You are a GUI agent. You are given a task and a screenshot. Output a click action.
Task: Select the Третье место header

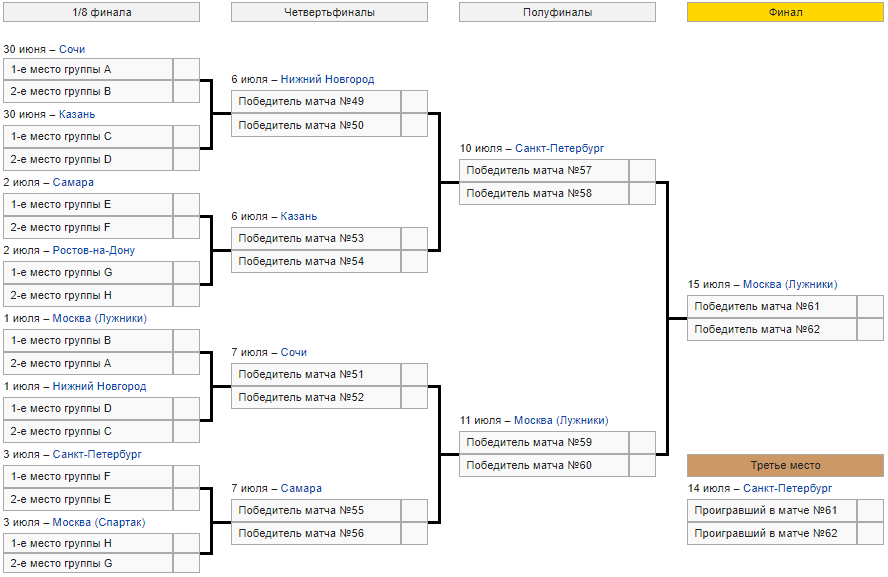pos(785,465)
